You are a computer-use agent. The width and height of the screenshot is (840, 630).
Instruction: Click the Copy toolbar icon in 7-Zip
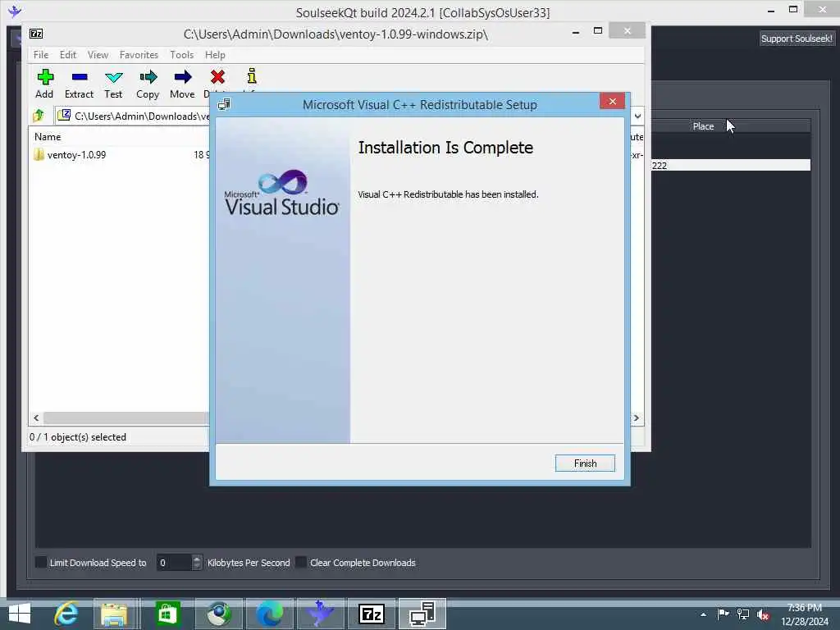pos(148,84)
